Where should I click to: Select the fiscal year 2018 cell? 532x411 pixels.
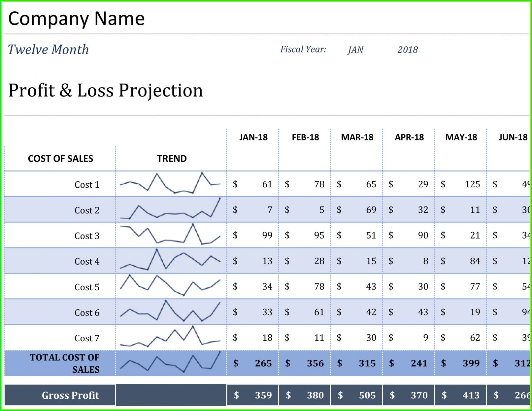[x=407, y=50]
